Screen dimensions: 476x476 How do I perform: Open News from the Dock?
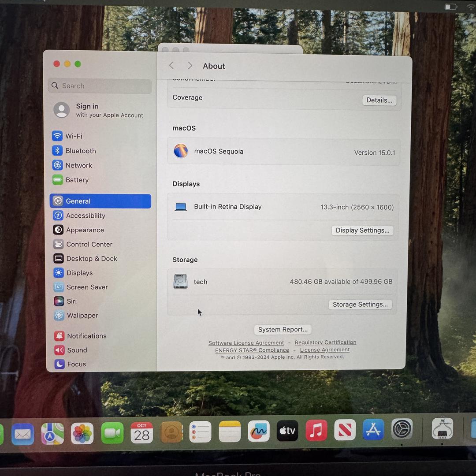(x=345, y=430)
